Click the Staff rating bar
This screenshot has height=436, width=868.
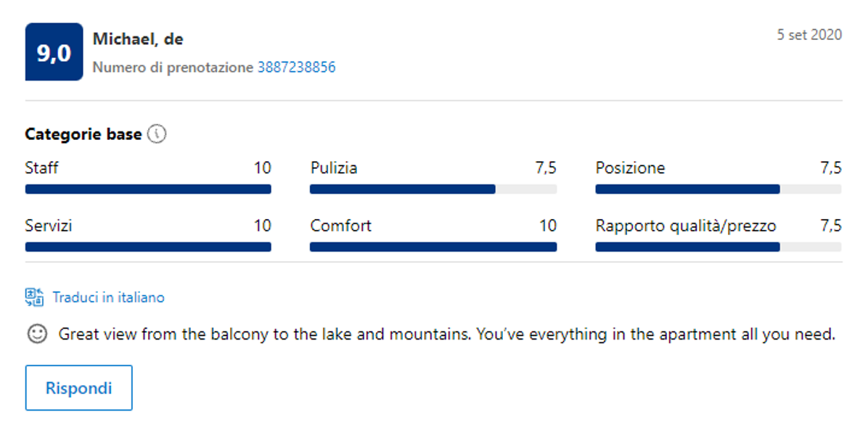(x=148, y=189)
